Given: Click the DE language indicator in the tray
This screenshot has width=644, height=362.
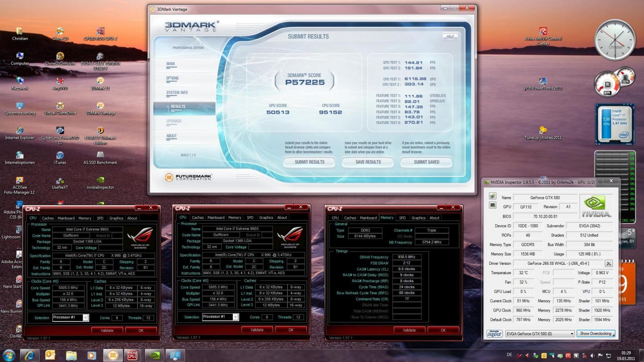Looking at the screenshot, I should coord(509,355).
